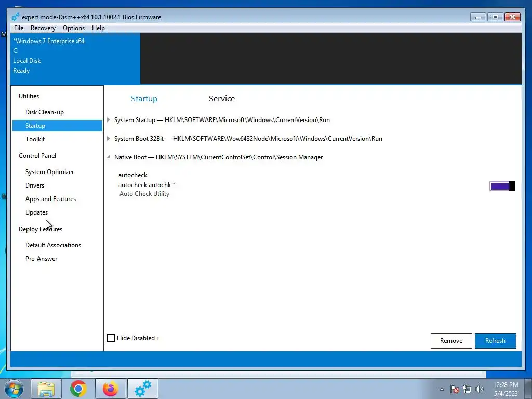Click the Dism++ title bar gear icon
Screen dimensions: 532x399
point(15,17)
